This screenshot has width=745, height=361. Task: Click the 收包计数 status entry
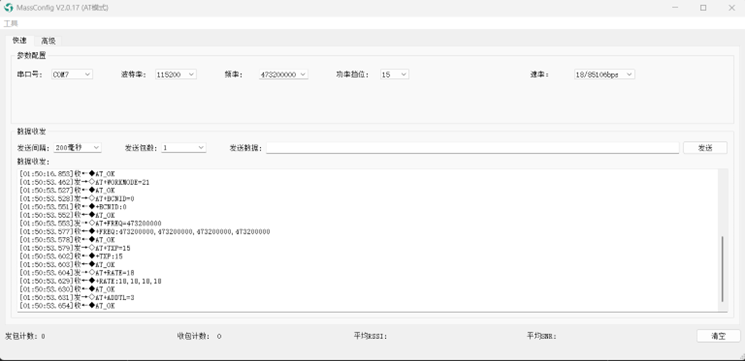coord(199,336)
